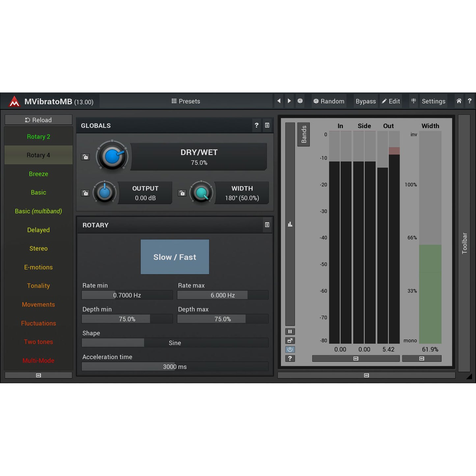This screenshot has height=476, width=476.
Task: Collapse the Globals panel
Action: coord(267,126)
